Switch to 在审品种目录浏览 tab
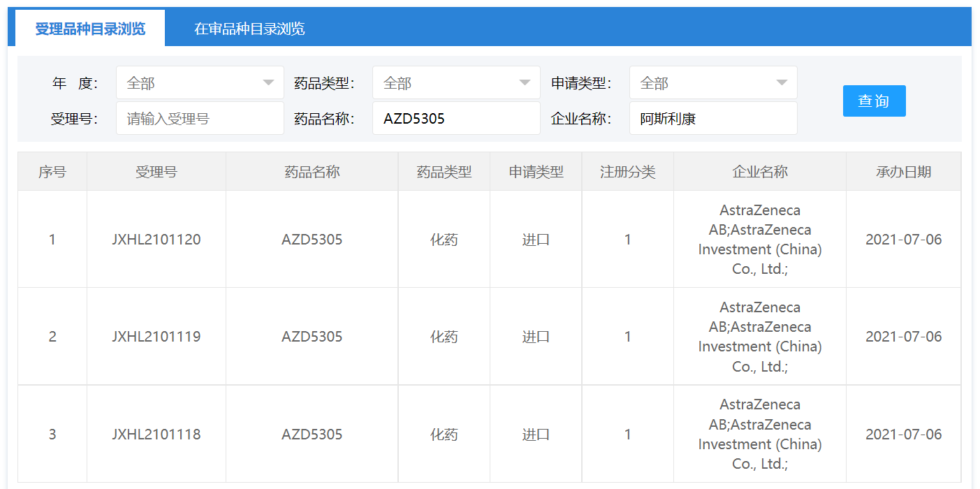Viewport: 980px width, 489px height. (249, 29)
